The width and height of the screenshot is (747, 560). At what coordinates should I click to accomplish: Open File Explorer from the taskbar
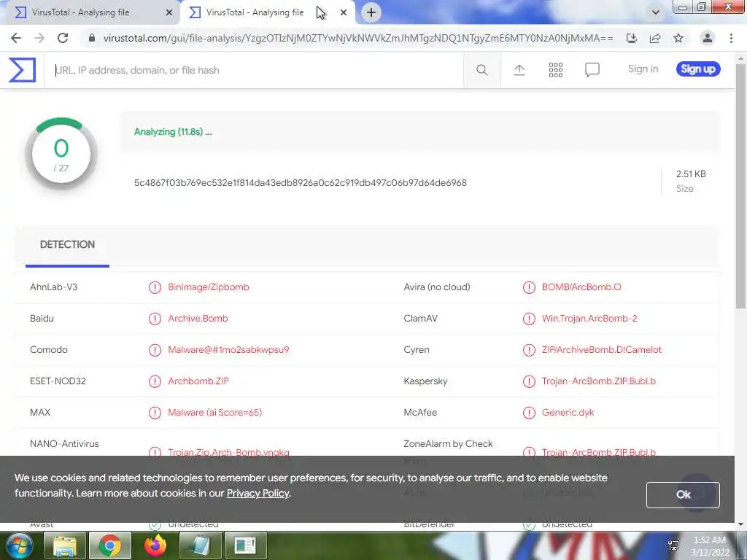point(65,545)
